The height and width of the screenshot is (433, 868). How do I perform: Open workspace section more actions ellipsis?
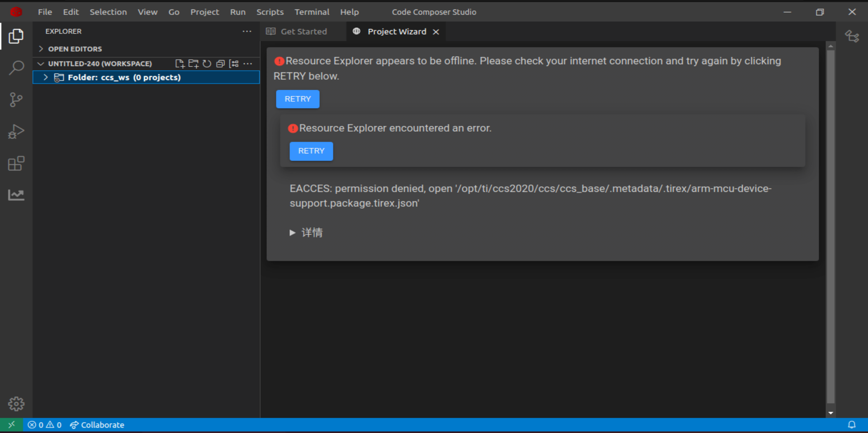247,64
